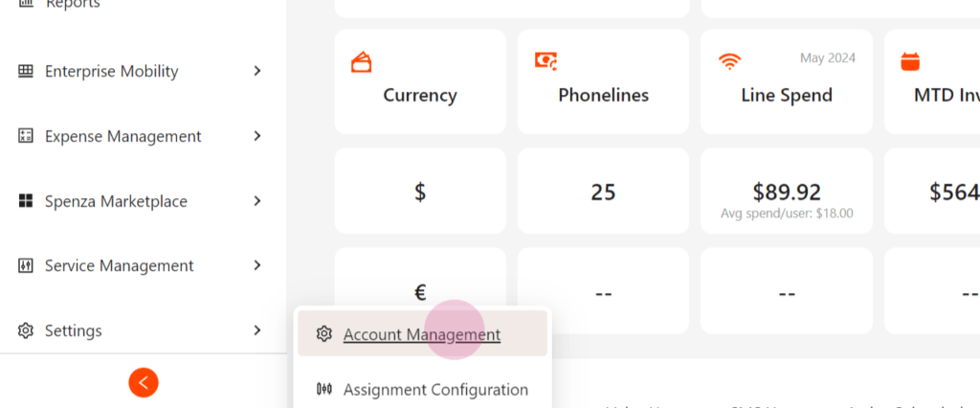
Task: Click the orange wallet icon above Currency
Action: pyautogui.click(x=361, y=62)
